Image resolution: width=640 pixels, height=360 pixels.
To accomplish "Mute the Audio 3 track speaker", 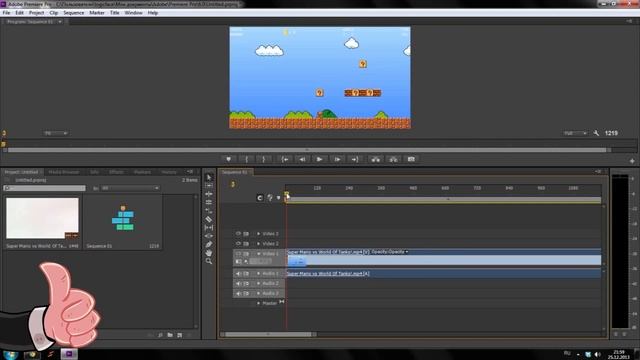I will pos(238,293).
